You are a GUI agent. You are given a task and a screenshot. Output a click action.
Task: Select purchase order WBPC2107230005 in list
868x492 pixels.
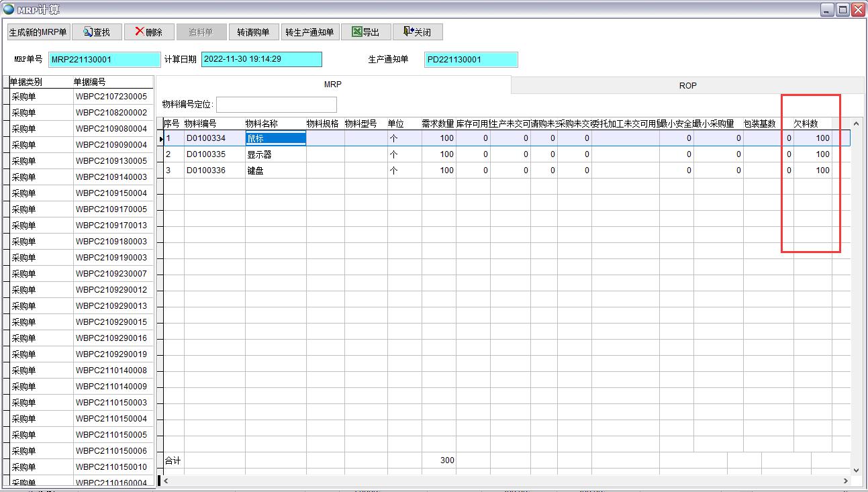click(x=111, y=97)
